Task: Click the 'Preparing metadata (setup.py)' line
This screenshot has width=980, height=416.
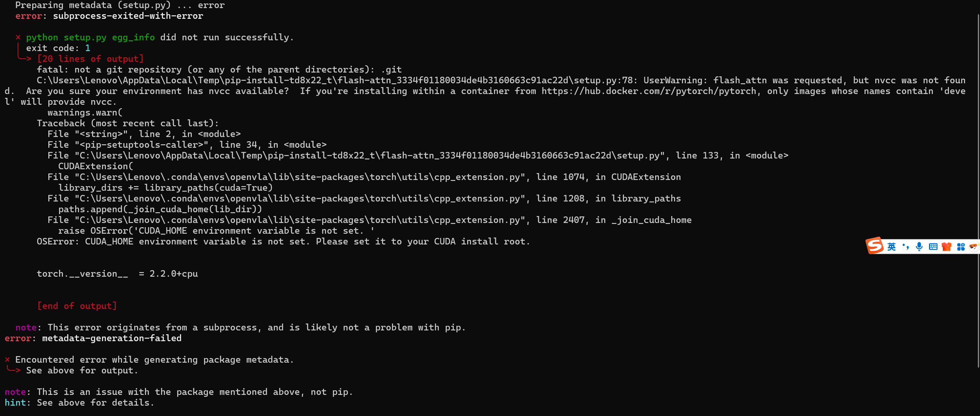Action: click(x=119, y=5)
